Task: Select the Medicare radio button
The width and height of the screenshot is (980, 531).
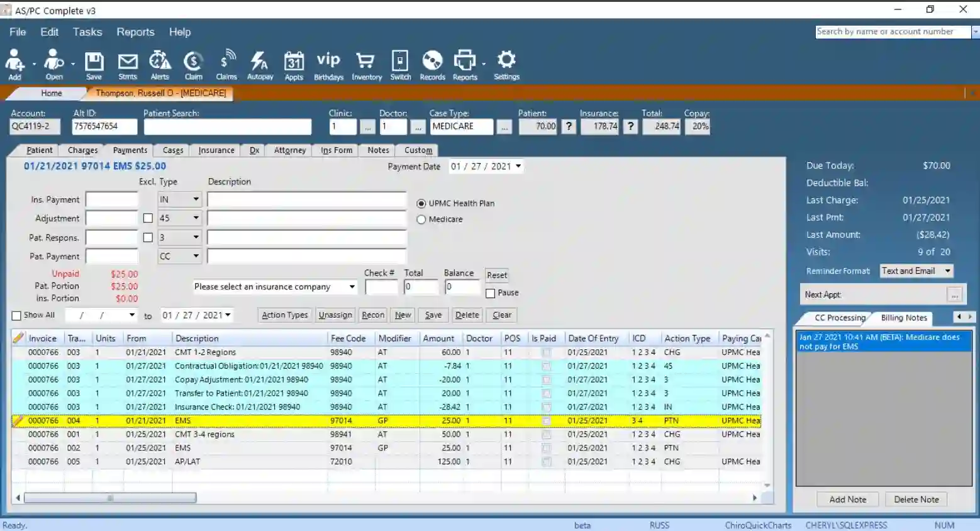Action: coord(421,219)
